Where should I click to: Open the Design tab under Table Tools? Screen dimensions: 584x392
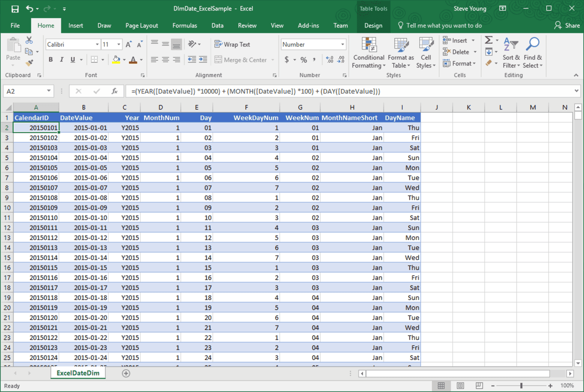373,25
